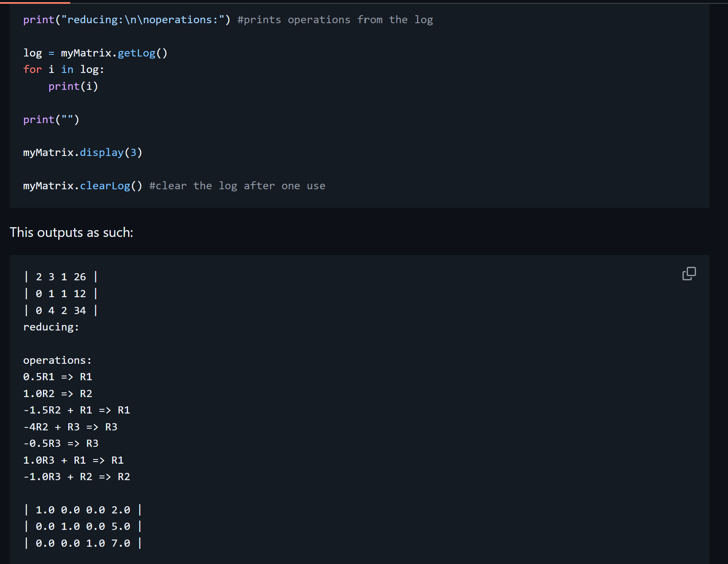The width and height of the screenshot is (728, 564).
Task: Click the 'reducing:' output line
Action: (51, 327)
